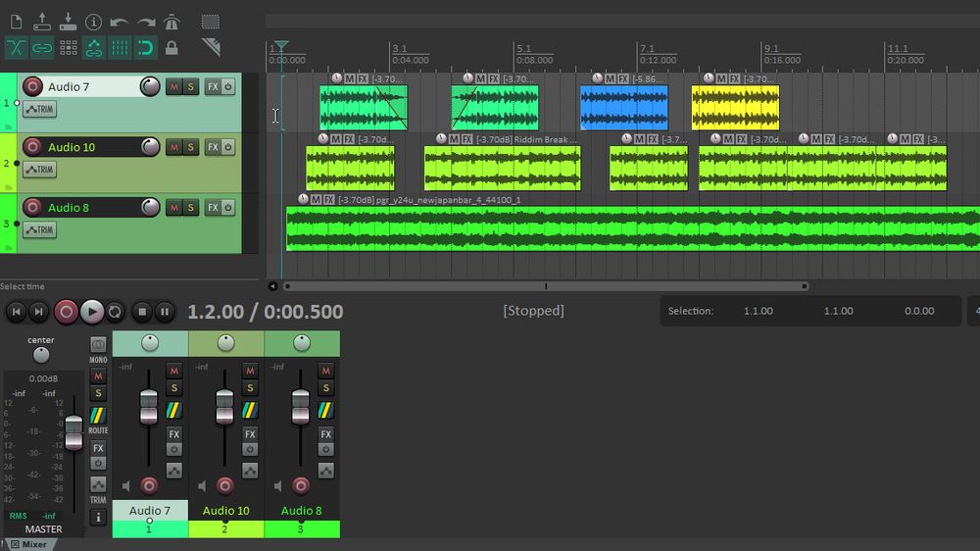The image size is (980, 551).
Task: Click the dashed rectangle toolbar icon
Action: pyautogui.click(x=211, y=22)
